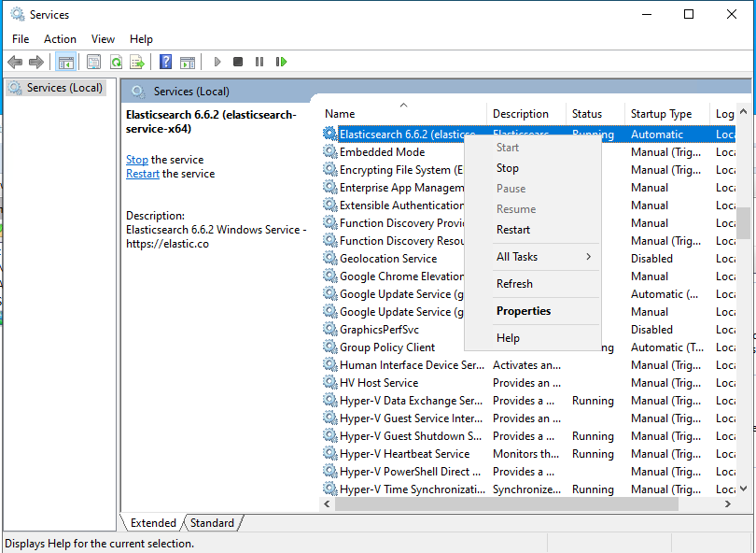Select the Hyper-V Guest Shutdown Service row
Image resolution: width=756 pixels, height=553 pixels.
[528, 435]
